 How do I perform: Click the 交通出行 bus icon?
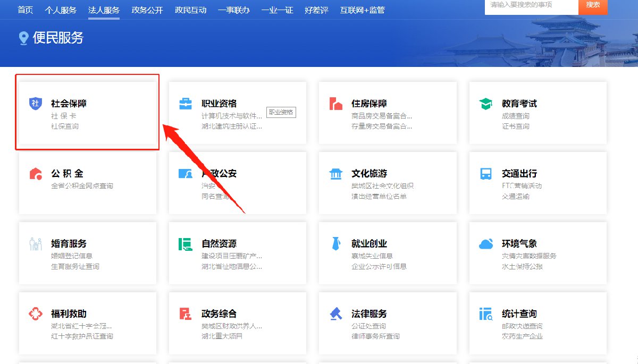(x=486, y=174)
